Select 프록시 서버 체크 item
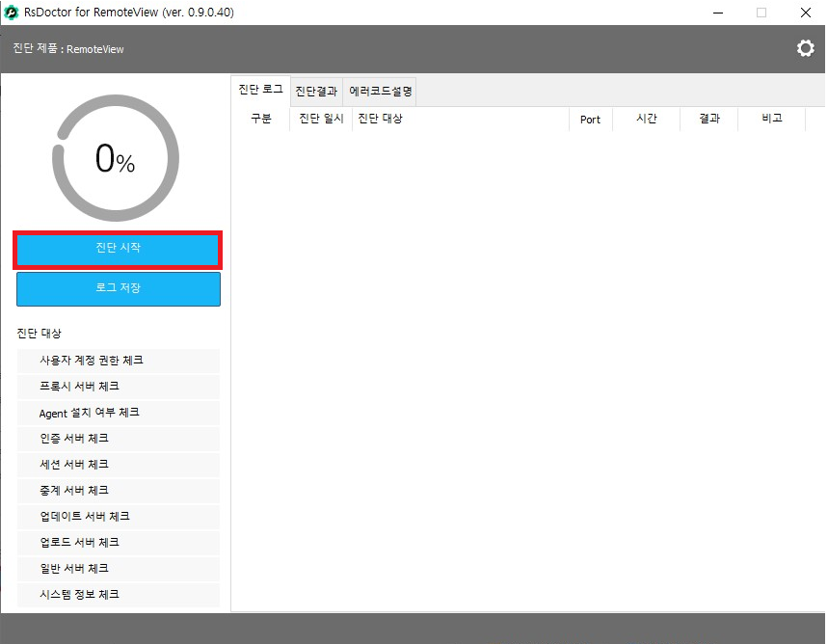 pyautogui.click(x=79, y=387)
